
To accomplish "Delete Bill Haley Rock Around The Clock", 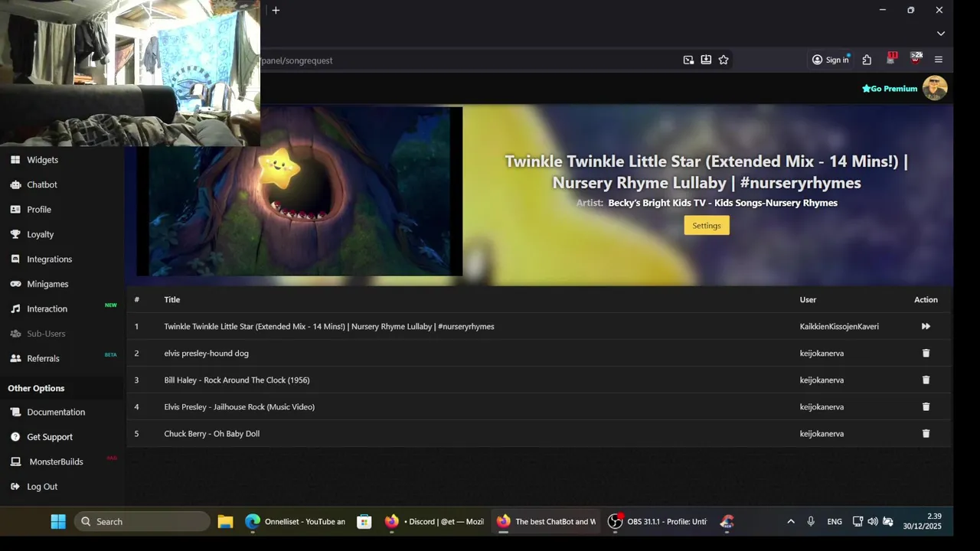I will coord(926,380).
